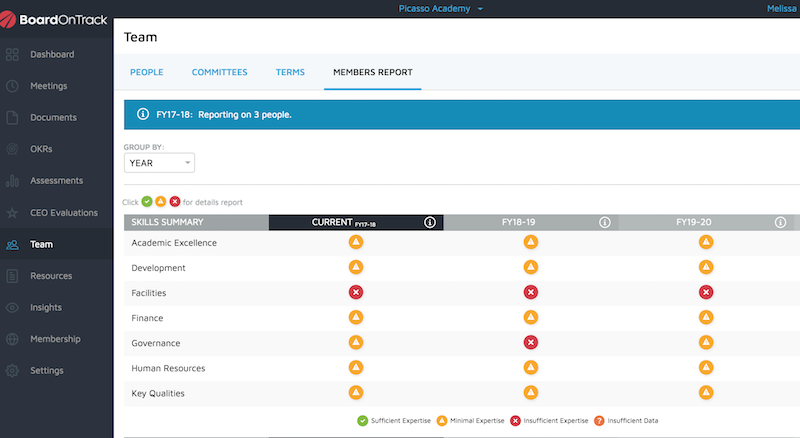800x438 pixels.
Task: Click info icon in FY18-19 column header
Action: [x=605, y=223]
